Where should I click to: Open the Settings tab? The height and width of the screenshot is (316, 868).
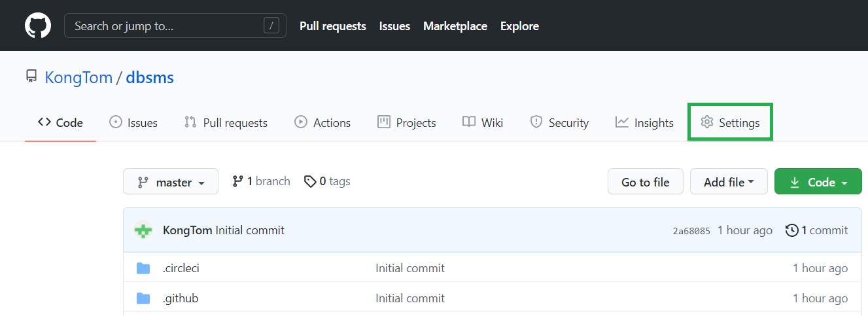tap(730, 122)
